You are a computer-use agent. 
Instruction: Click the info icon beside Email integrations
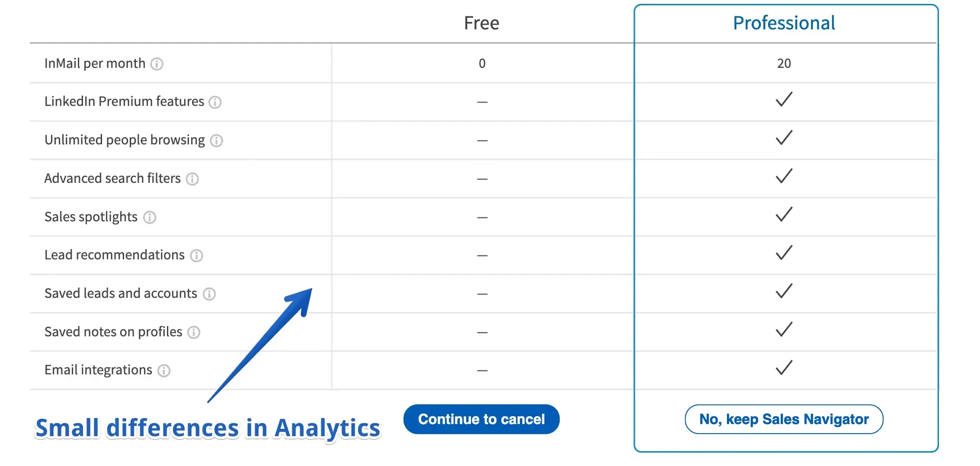coord(163,370)
